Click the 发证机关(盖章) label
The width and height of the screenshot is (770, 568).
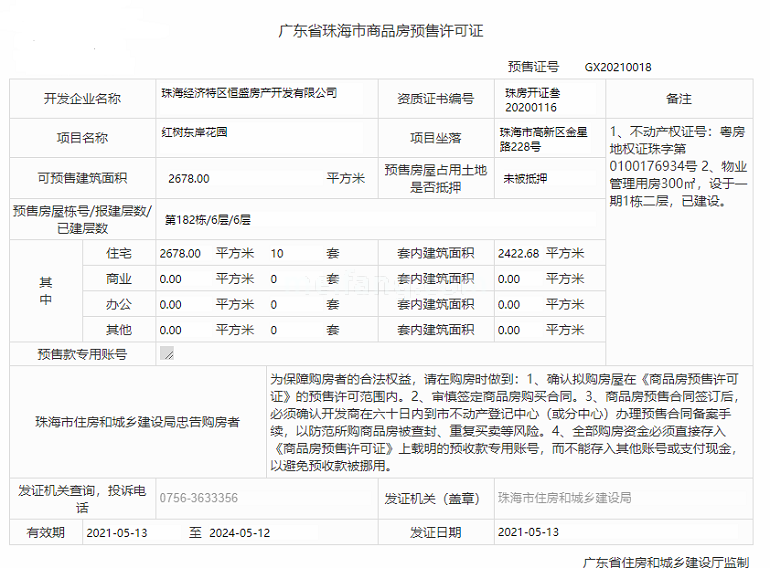coord(432,498)
